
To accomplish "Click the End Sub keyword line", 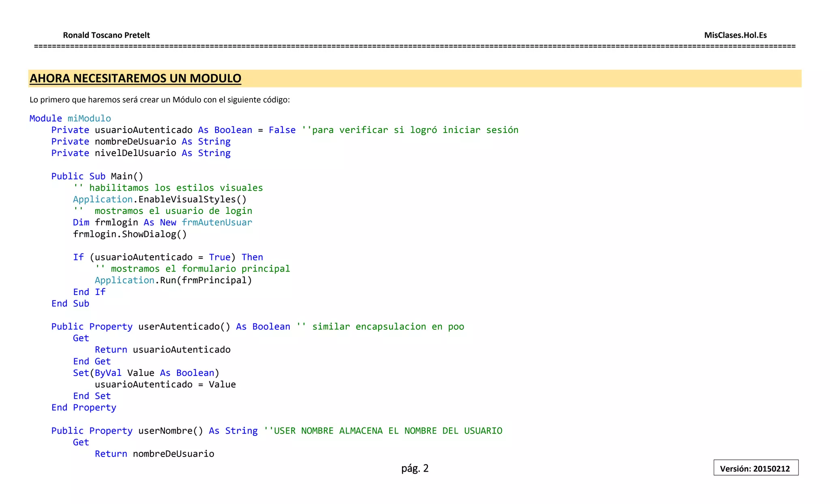I will (70, 303).
